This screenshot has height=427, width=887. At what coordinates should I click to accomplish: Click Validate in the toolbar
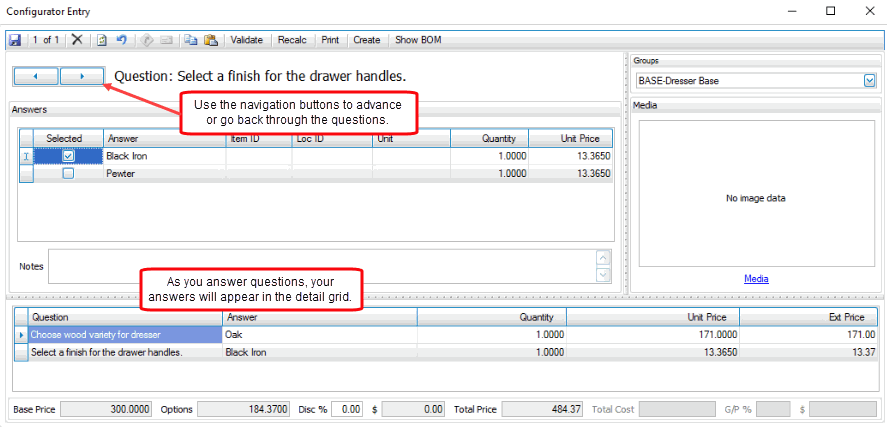(x=246, y=40)
